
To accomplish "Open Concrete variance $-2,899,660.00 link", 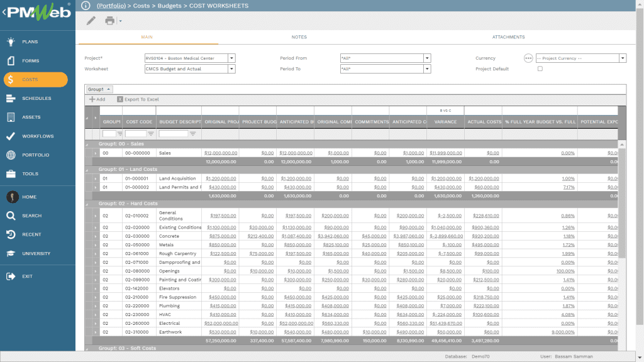I will pyautogui.click(x=446, y=236).
